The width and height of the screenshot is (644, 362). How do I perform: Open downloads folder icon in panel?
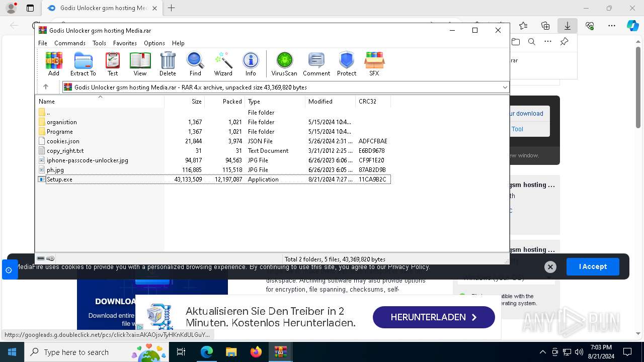click(516, 42)
